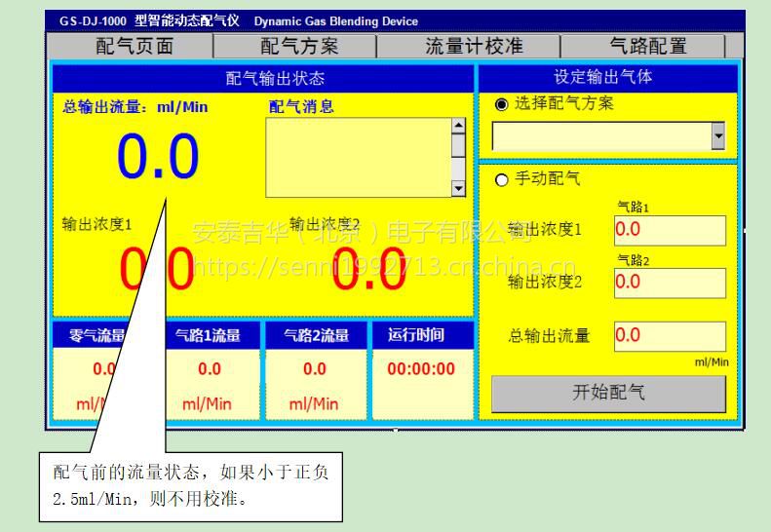
Task: Focus the 总输出流量 setting input box
Action: (x=670, y=336)
